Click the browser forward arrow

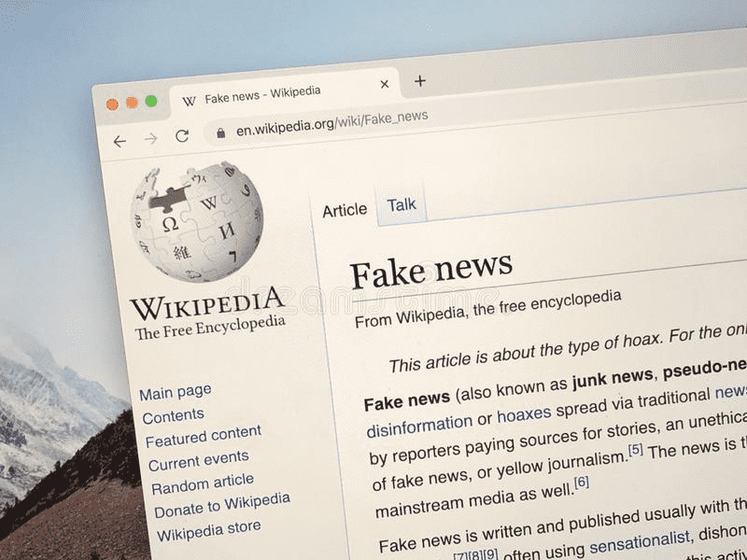click(151, 138)
